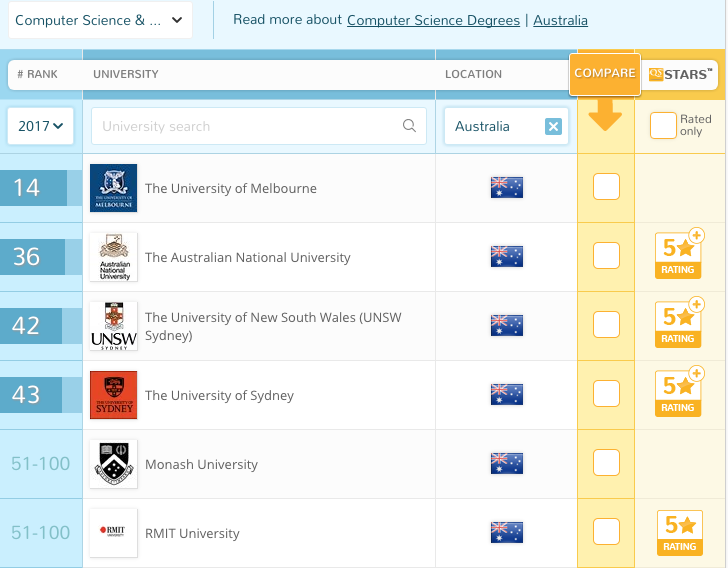Viewport: 728px width, 568px height.
Task: Expand the Computer Science subject dropdown
Action: pyautogui.click(x=98, y=20)
